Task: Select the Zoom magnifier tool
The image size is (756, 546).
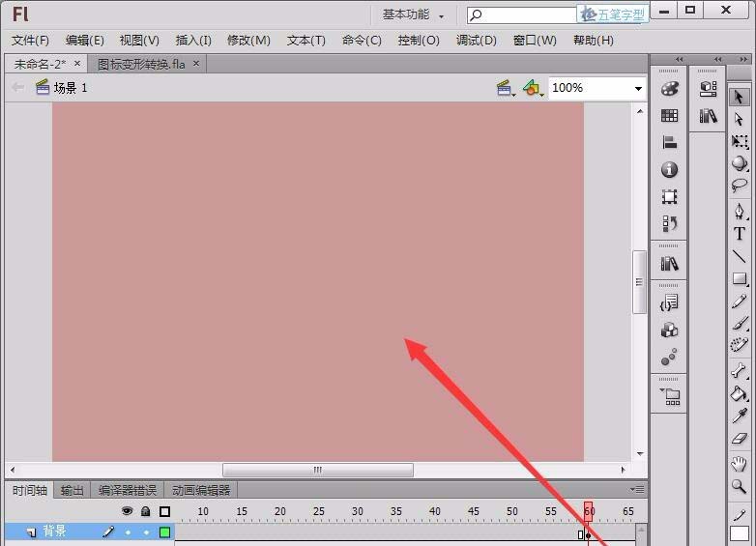Action: pos(740,486)
